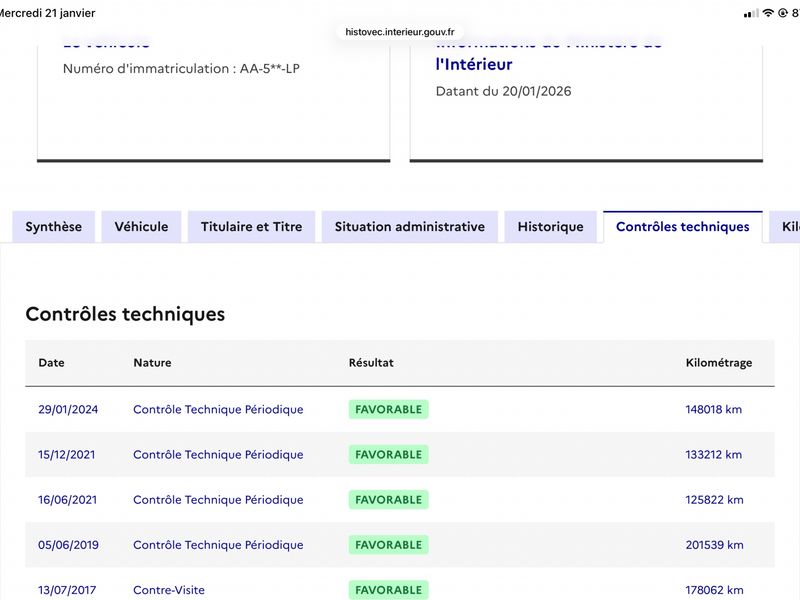The image size is (800, 600).
Task: Click the 29/01/2024 inspection date
Action: click(68, 409)
